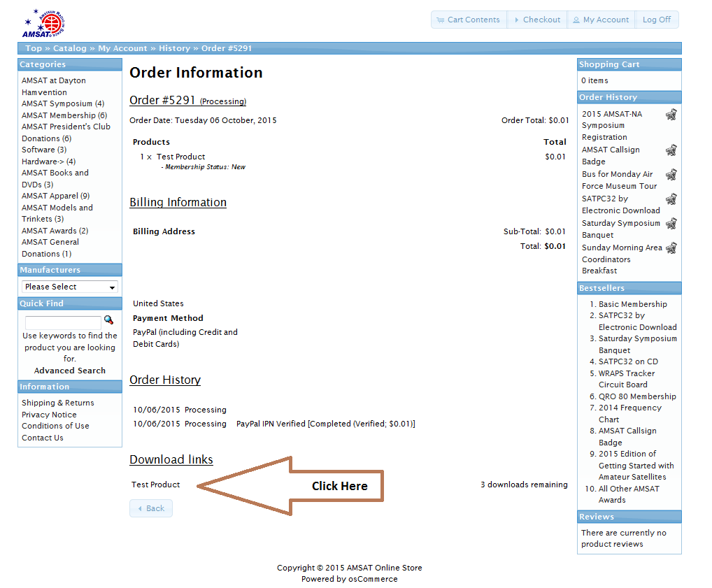Click the Quick Find magnifier icon
The width and height of the screenshot is (712, 588).
coord(108,320)
